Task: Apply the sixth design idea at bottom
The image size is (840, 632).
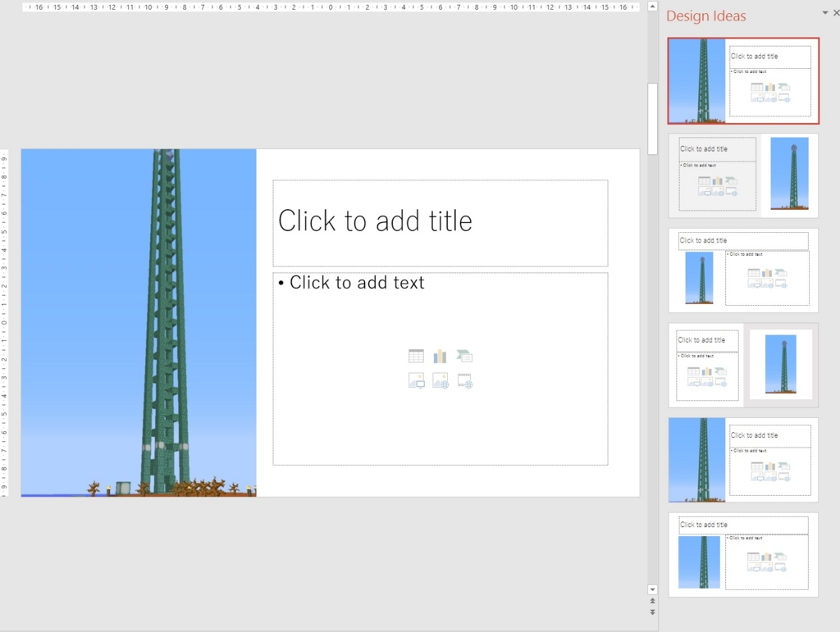Action: point(743,554)
